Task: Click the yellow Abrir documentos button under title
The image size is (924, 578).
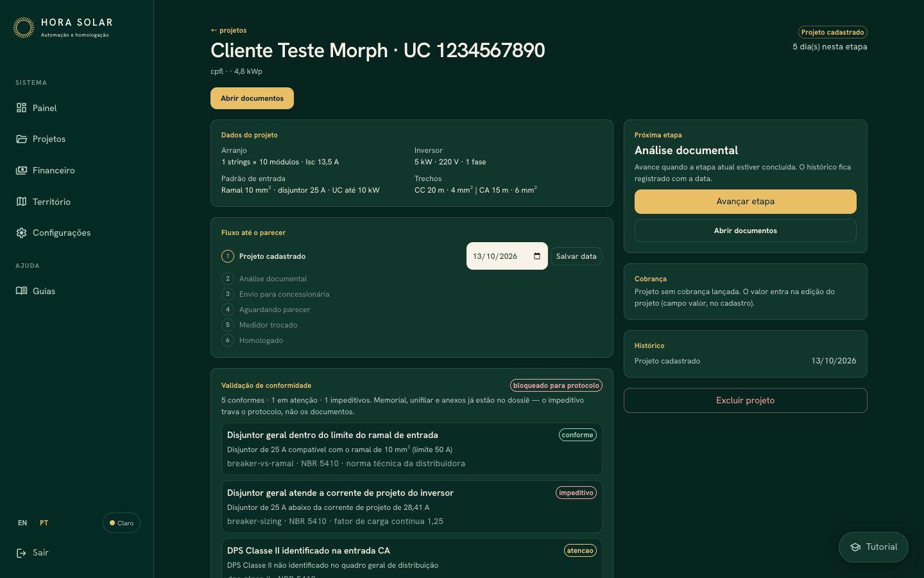Action: point(252,98)
